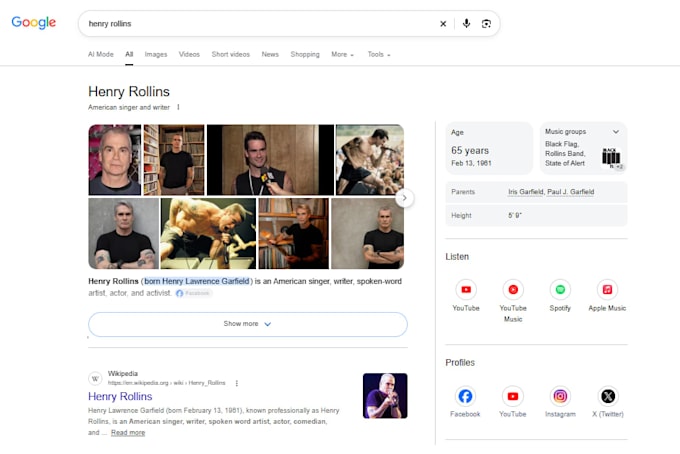Switch to Images tab
This screenshot has width=680, height=454.
pyautogui.click(x=156, y=55)
